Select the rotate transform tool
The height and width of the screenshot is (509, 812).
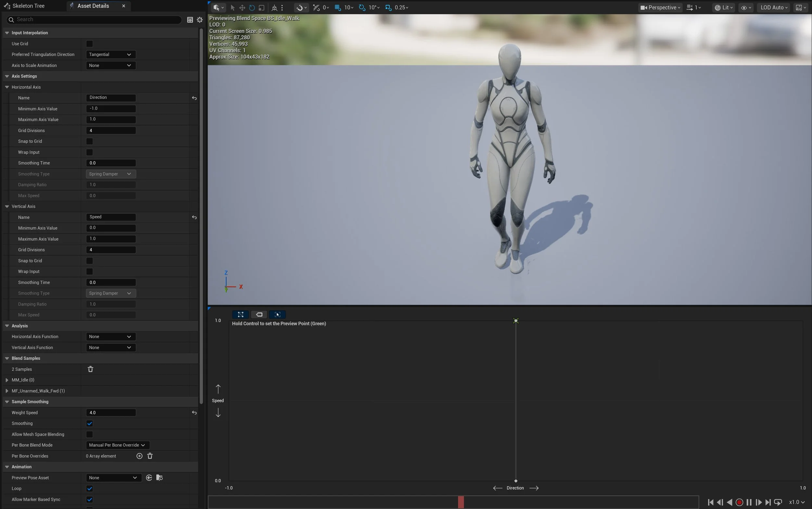point(252,7)
